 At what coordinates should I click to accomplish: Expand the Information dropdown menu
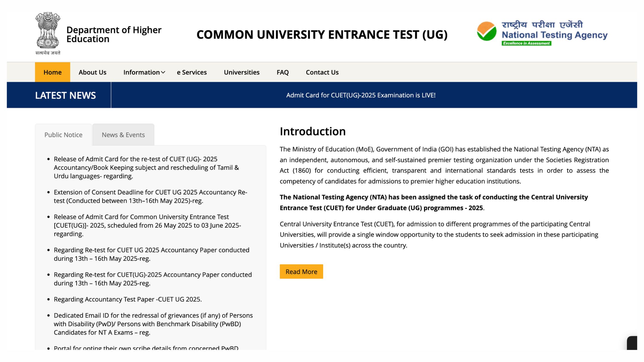[x=144, y=72]
